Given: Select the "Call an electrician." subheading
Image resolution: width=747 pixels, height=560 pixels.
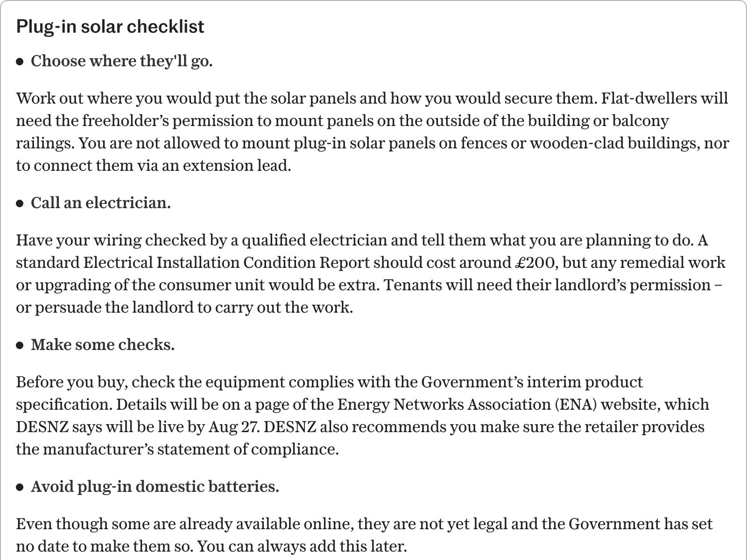Looking at the screenshot, I should tap(101, 203).
